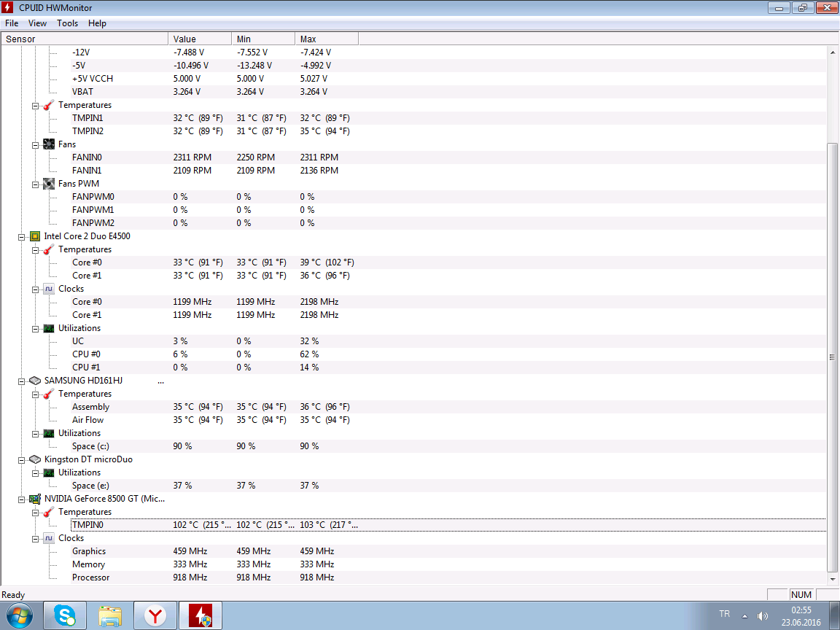Select the CPU #0 utilization row
The height and width of the screenshot is (630, 840).
coord(448,354)
